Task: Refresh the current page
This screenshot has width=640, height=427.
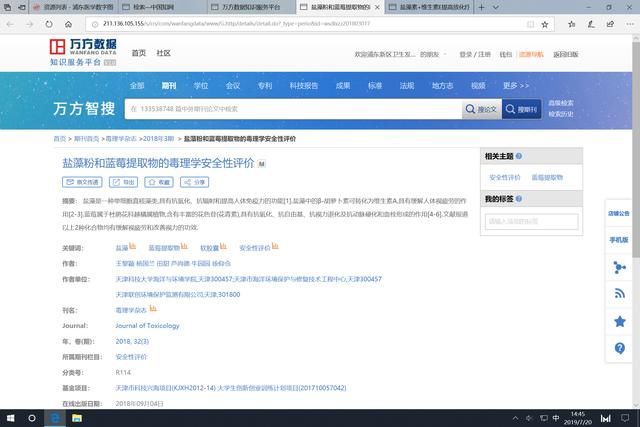Action: (x=49, y=24)
